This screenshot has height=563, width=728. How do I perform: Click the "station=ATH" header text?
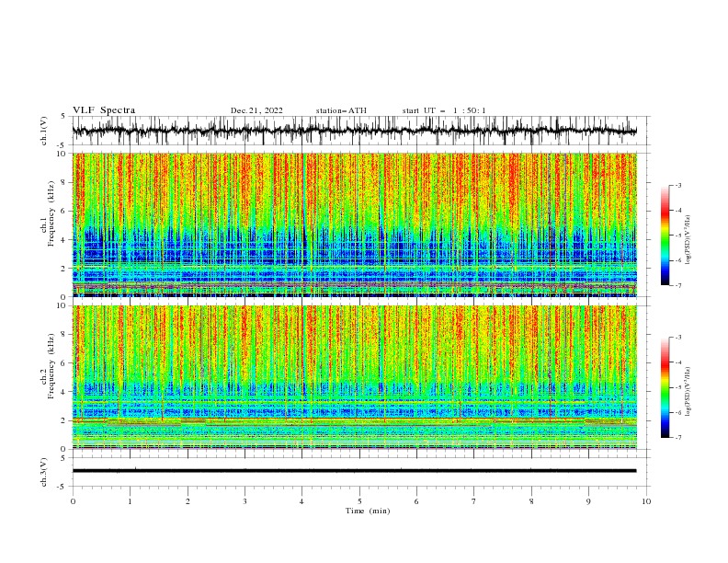tap(341, 110)
